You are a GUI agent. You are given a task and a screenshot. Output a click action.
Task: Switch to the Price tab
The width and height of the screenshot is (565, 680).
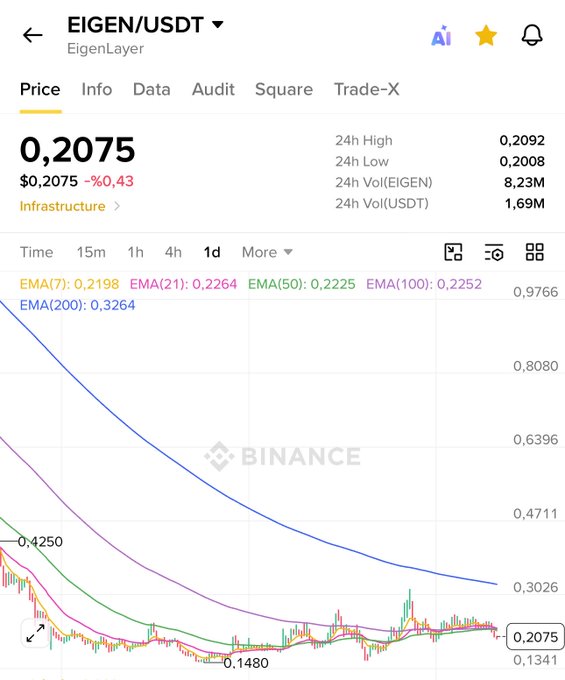pos(40,89)
